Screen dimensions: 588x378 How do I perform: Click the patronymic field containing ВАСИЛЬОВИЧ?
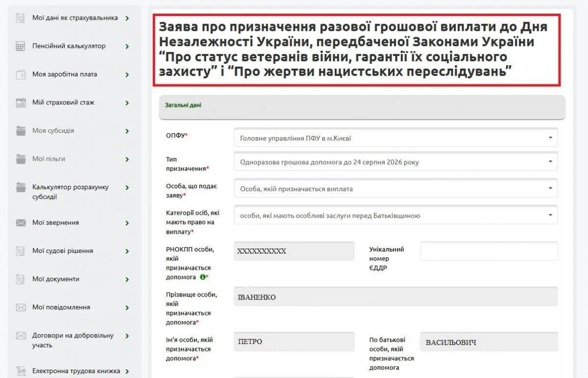coord(489,342)
